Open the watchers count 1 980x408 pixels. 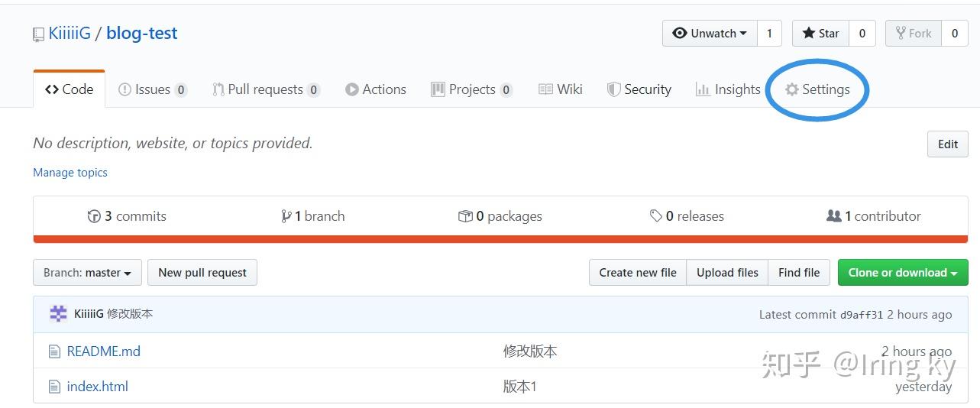pos(769,34)
